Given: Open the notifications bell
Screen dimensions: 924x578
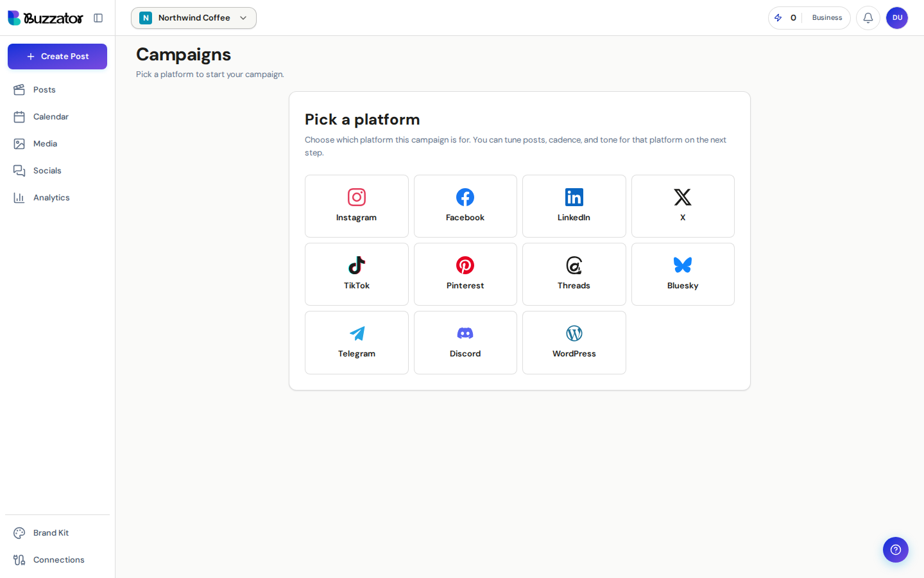Looking at the screenshot, I should (x=868, y=18).
